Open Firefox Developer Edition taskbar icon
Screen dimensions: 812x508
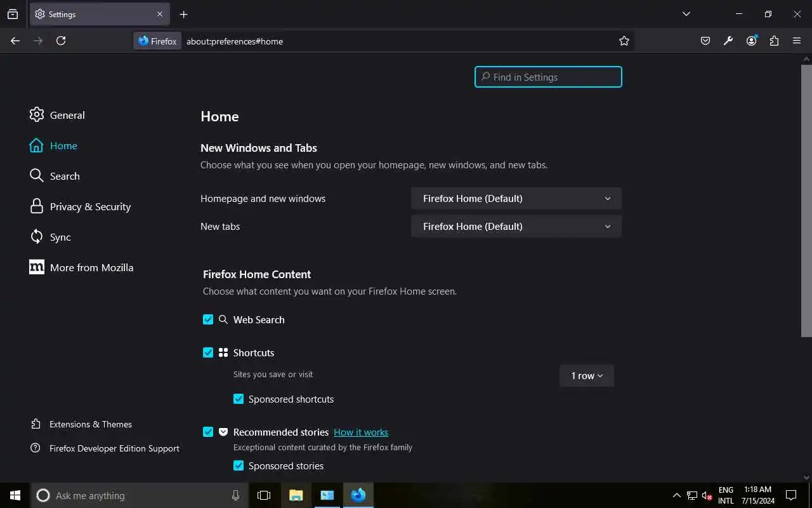tap(358, 495)
